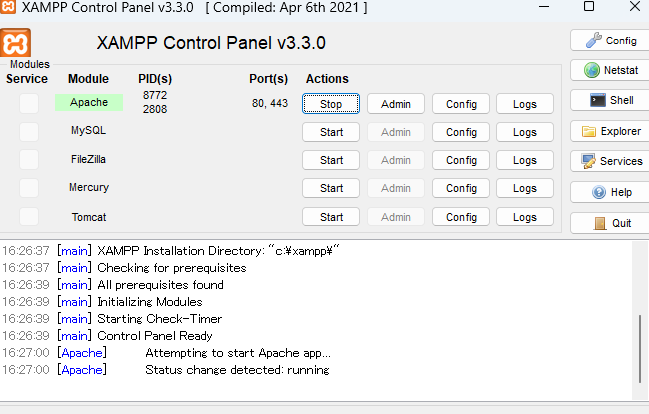Viewport: 649px width, 414px height.
Task: Click the MySQL module name
Action: click(x=88, y=130)
